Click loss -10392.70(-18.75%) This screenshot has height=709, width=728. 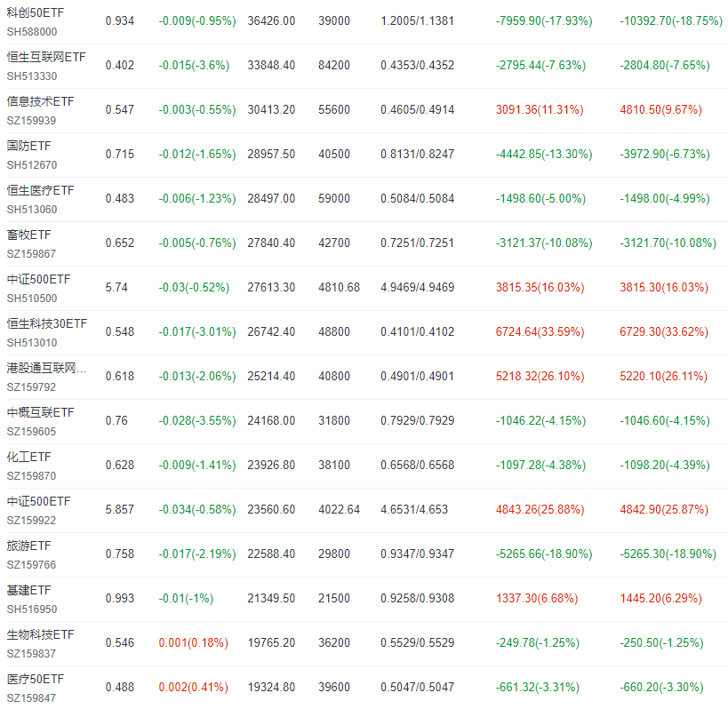pyautogui.click(x=671, y=21)
